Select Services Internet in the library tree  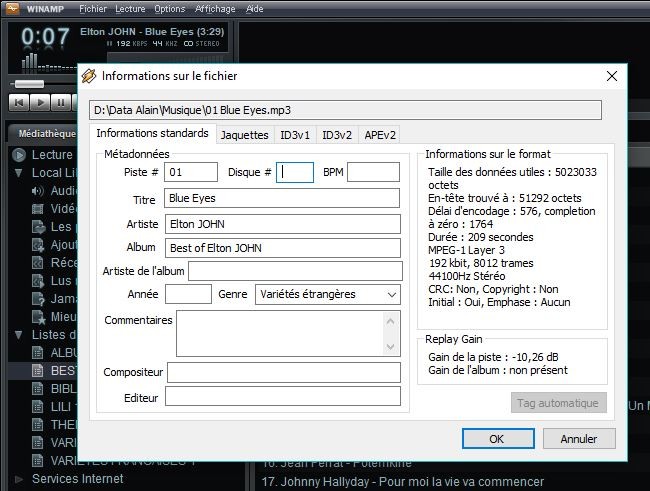click(x=78, y=479)
